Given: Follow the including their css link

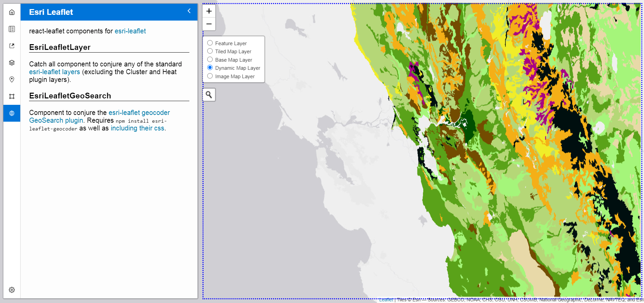Looking at the screenshot, I should (x=137, y=128).
